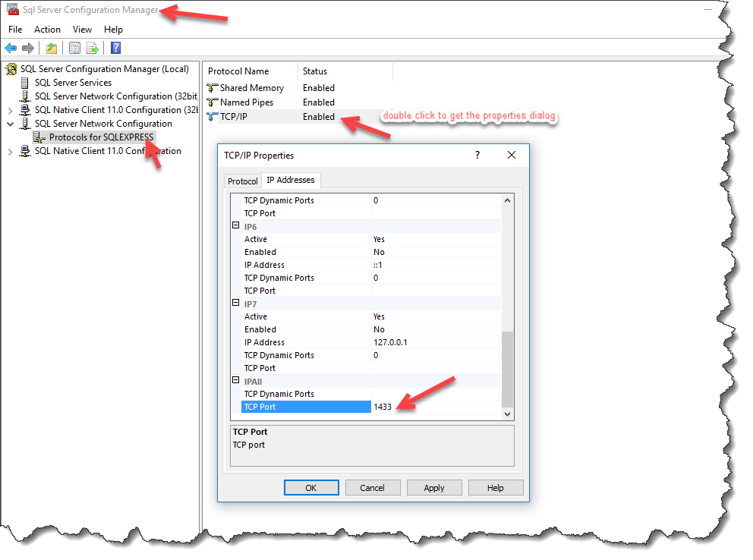Screen dimensions: 753x560
Task: Click the scroll down arrow in property list
Action: tap(507, 414)
